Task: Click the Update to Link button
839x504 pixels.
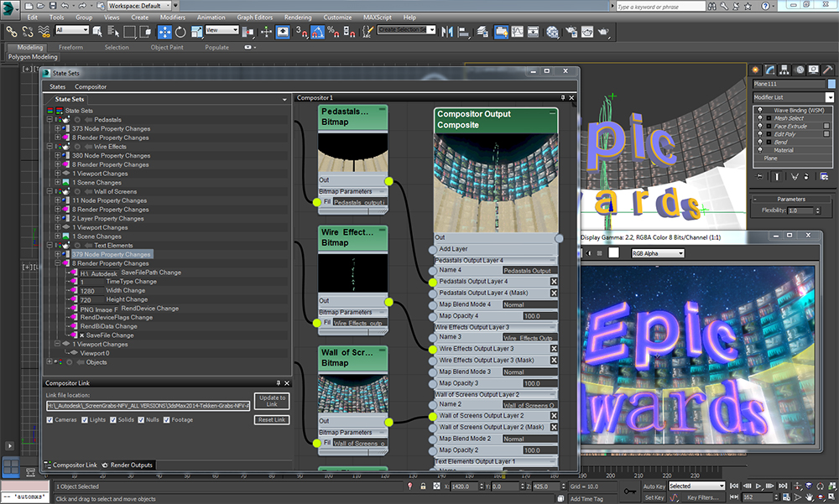Action: (272, 401)
